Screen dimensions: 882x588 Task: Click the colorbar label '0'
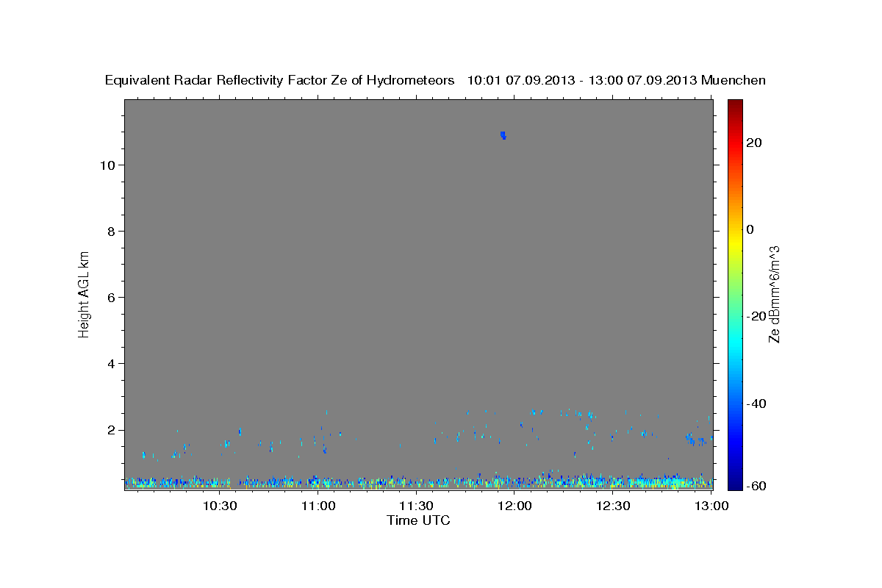pos(750,229)
